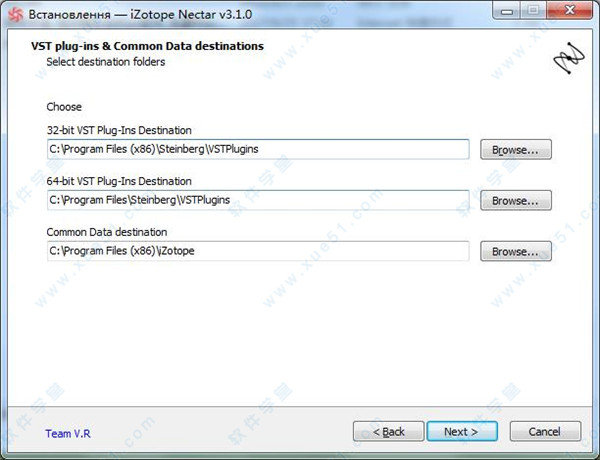
Task: Click the 32-bit VST Plug-Ins path field
Action: [x=258, y=149]
